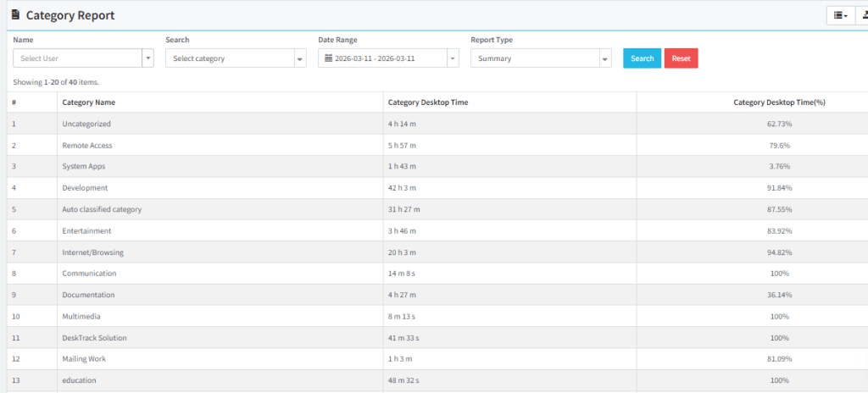Click the Communication category name
868x393 pixels.
(x=89, y=274)
